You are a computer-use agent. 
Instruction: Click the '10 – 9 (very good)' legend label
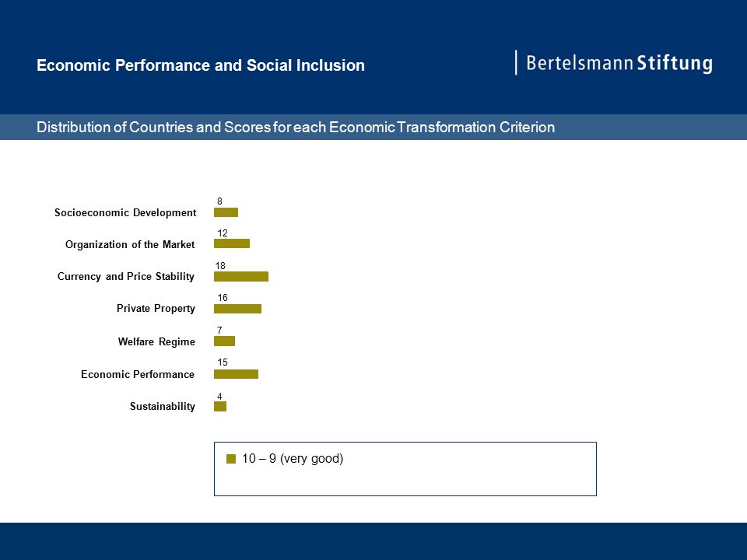coord(293,459)
